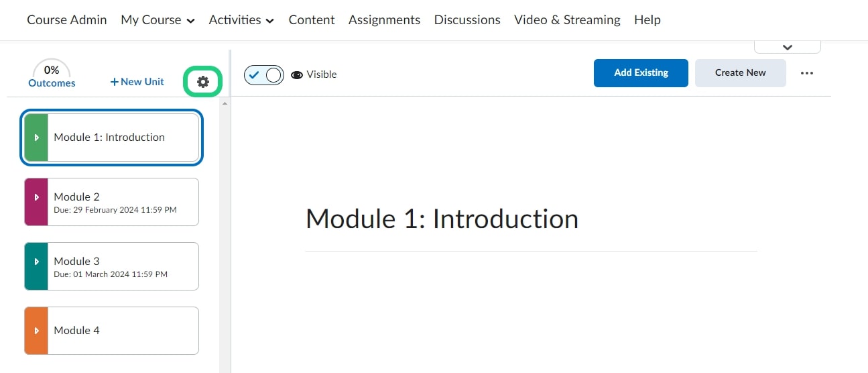Viewport: 868px width, 373px height.
Task: Go to Course Admin in navbar
Action: [x=67, y=20]
